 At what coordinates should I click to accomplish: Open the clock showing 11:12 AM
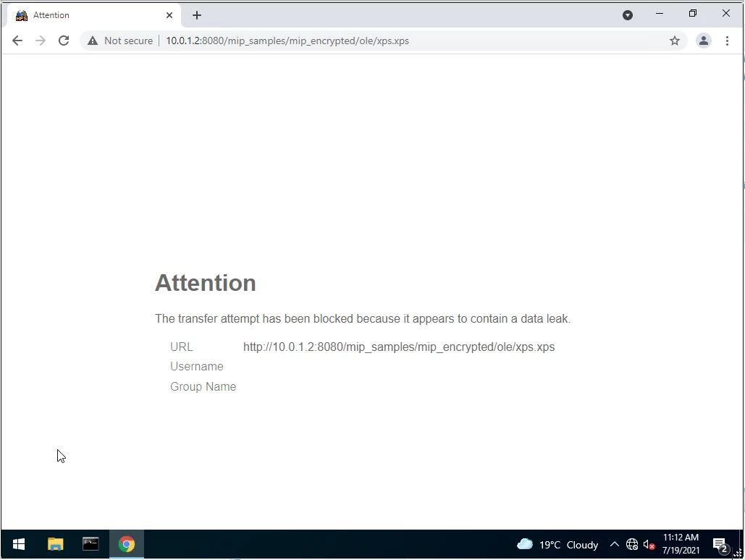pyautogui.click(x=681, y=544)
